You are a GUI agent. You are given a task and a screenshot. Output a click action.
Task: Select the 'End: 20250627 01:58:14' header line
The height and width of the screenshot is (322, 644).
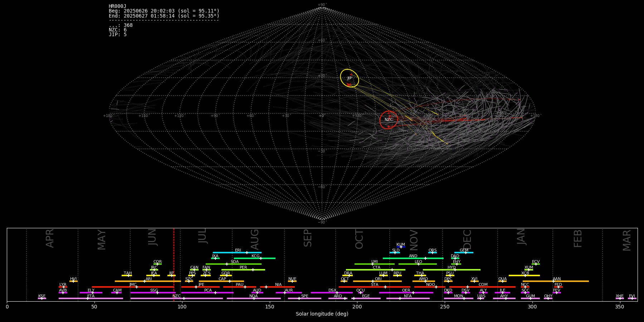[164, 16]
